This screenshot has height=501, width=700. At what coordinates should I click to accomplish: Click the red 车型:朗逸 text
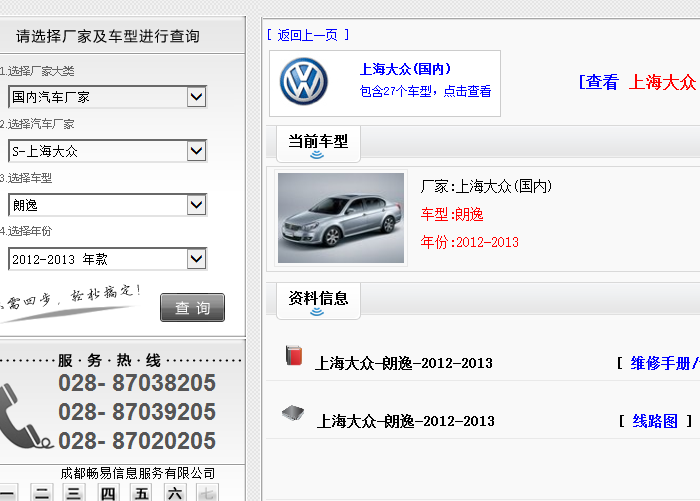coord(452,214)
